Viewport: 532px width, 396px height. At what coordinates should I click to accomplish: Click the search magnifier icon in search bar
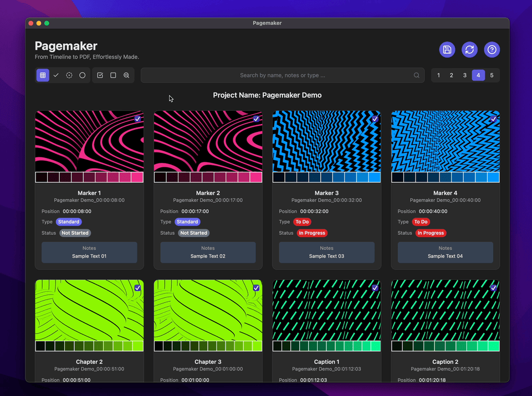pyautogui.click(x=416, y=75)
